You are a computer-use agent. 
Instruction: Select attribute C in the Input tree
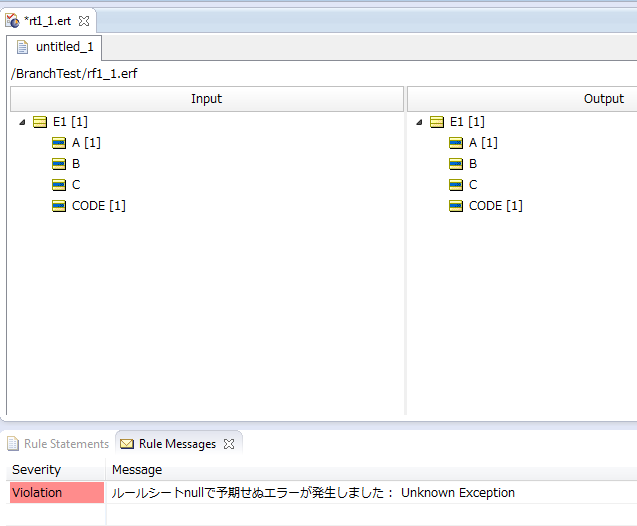(76, 185)
